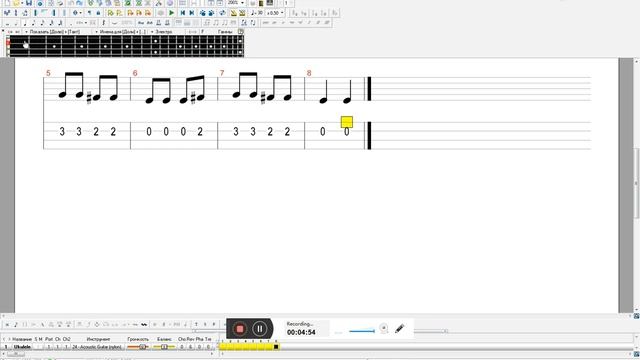Jump to next measure in transport
Image resolution: width=640 pixels, height=360 pixels.
click(x=192, y=13)
